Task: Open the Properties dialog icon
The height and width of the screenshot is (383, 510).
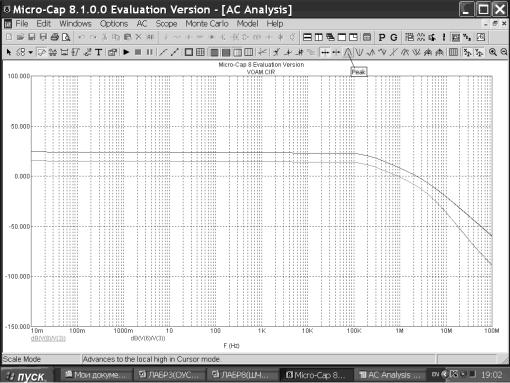Action: pos(112,52)
